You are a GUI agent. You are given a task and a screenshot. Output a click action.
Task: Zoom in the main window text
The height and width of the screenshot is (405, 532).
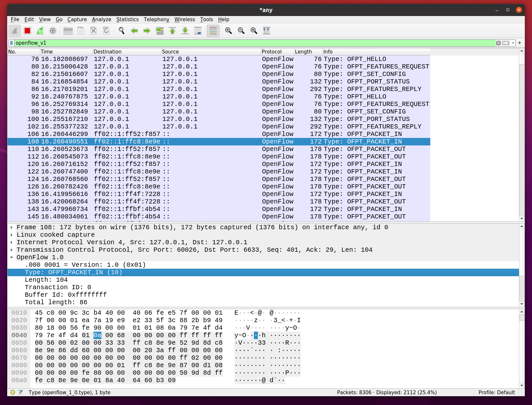[229, 31]
